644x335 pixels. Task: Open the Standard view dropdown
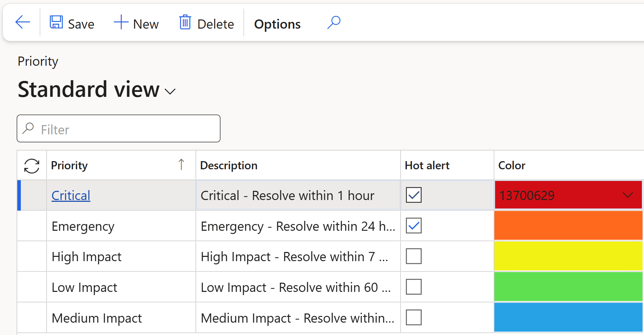click(x=170, y=91)
